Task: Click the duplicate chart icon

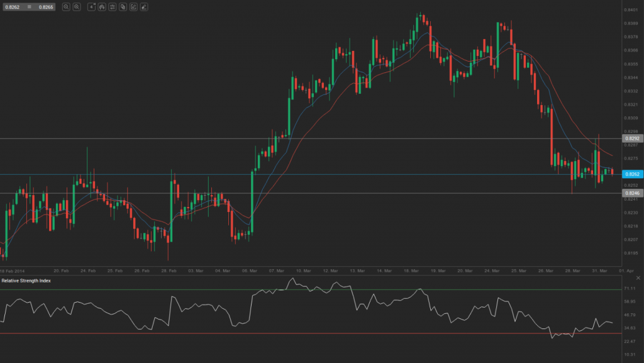Action: coord(123,8)
